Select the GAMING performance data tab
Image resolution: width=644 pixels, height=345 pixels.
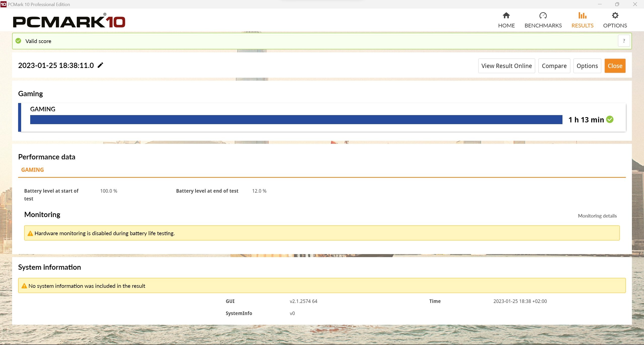32,170
